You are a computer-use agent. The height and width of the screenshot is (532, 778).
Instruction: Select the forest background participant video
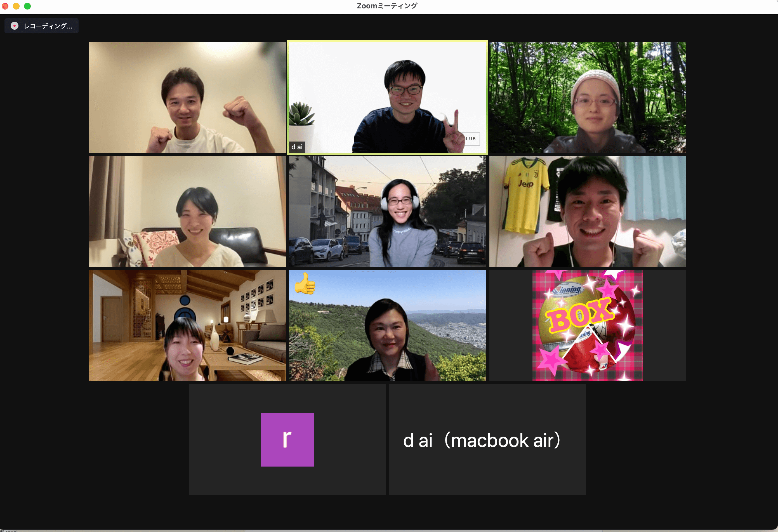tap(588, 97)
